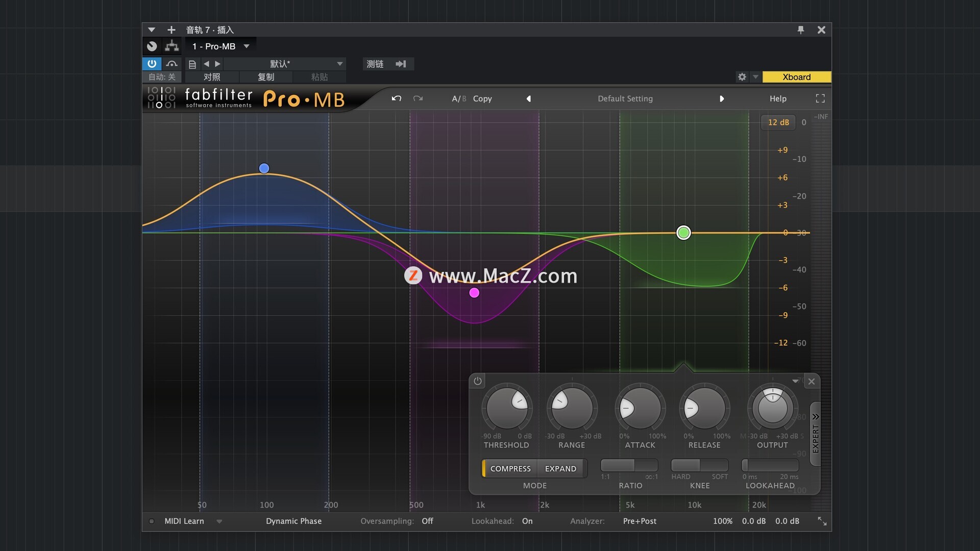Click the sidechain routing arrow icon
Screen dimensions: 980x551
pos(401,64)
